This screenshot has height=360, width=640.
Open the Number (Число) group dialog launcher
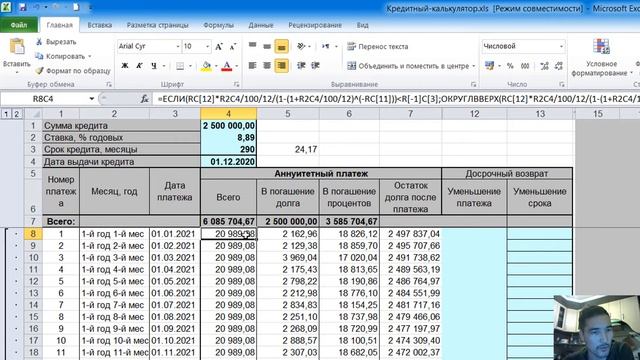coord(562,84)
